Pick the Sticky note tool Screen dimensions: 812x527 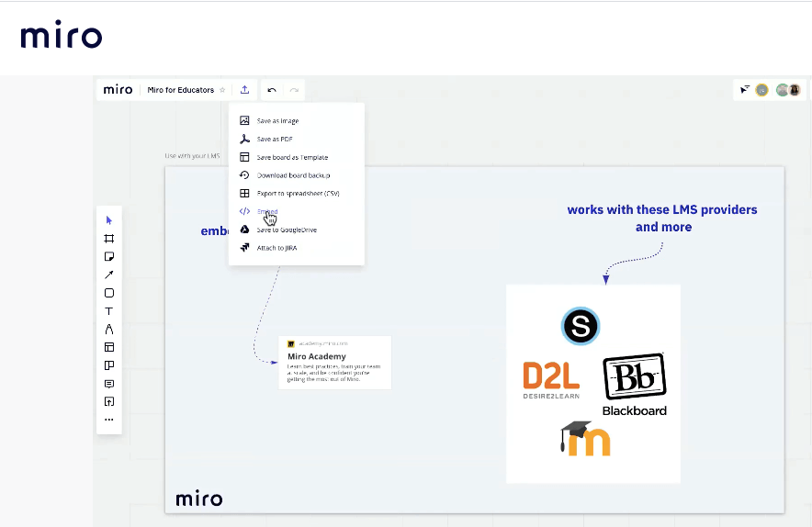point(108,257)
